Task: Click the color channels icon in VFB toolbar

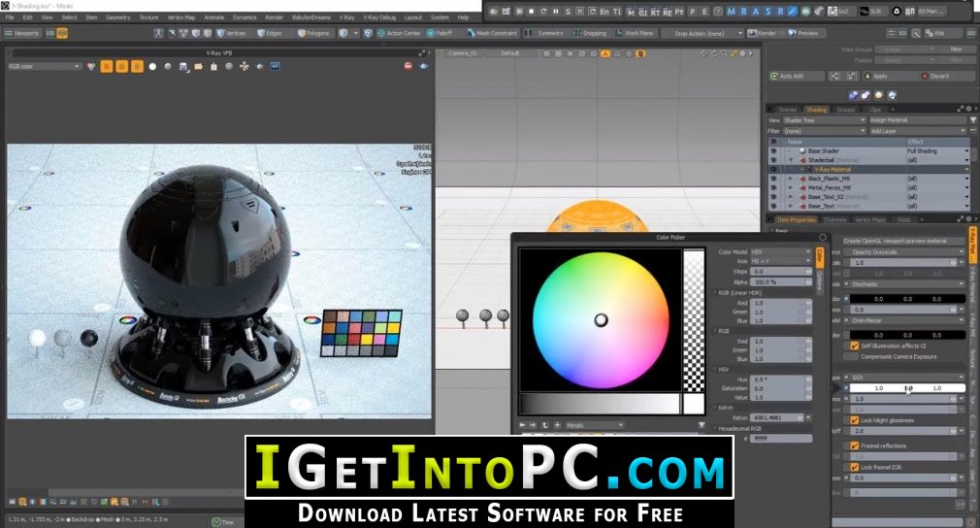Action: point(91,66)
